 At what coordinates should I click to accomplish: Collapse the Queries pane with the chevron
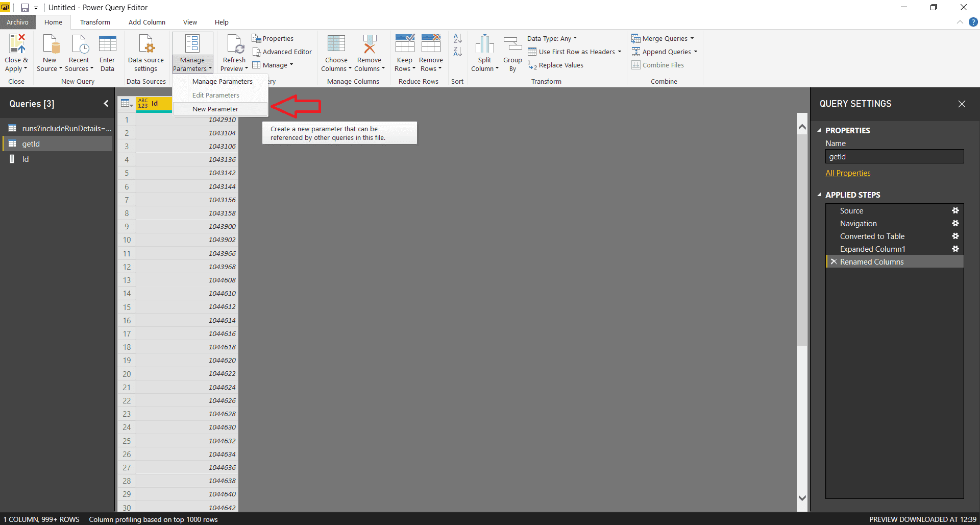(x=106, y=103)
